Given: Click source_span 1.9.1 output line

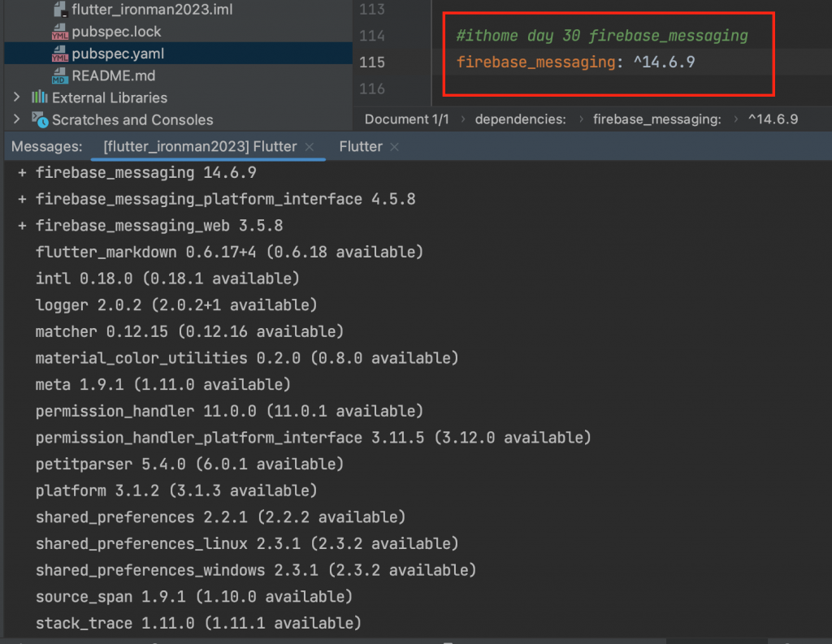Looking at the screenshot, I should pyautogui.click(x=193, y=597).
